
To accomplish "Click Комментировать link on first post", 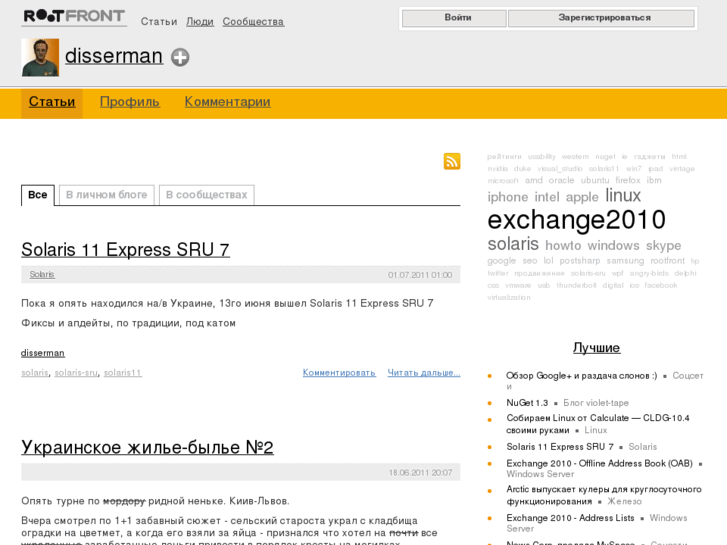I will (339, 372).
